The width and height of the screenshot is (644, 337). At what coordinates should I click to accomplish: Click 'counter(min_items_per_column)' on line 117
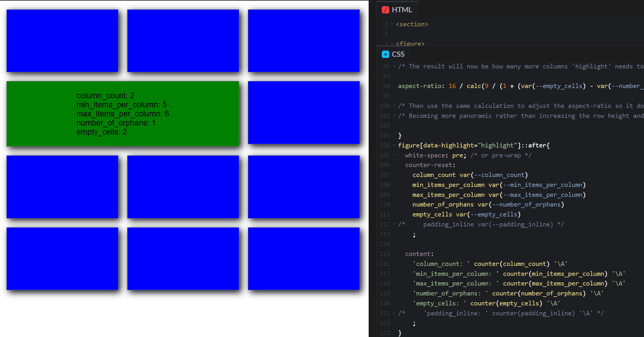pyautogui.click(x=555, y=274)
